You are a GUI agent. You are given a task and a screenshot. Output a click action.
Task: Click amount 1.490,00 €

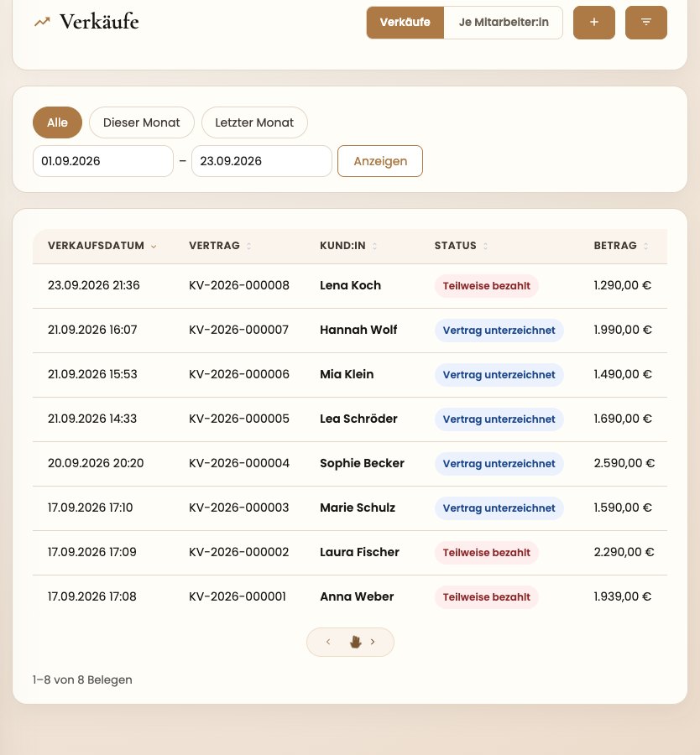(x=623, y=374)
